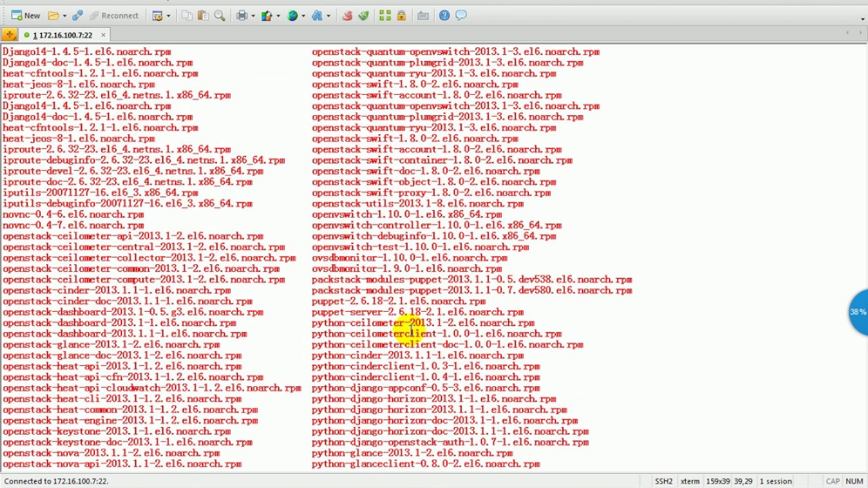This screenshot has width=868, height=488.
Task: Click the Find magnifier icon
Action: (x=220, y=15)
